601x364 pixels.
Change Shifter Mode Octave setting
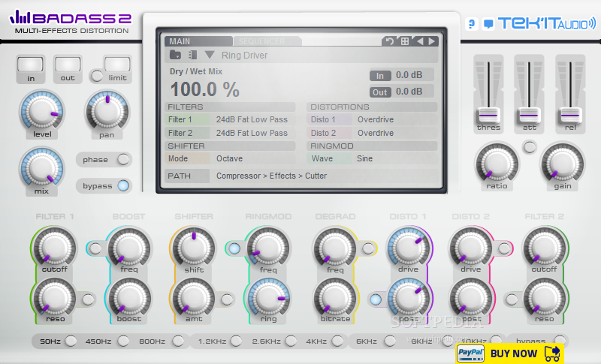pyautogui.click(x=231, y=158)
